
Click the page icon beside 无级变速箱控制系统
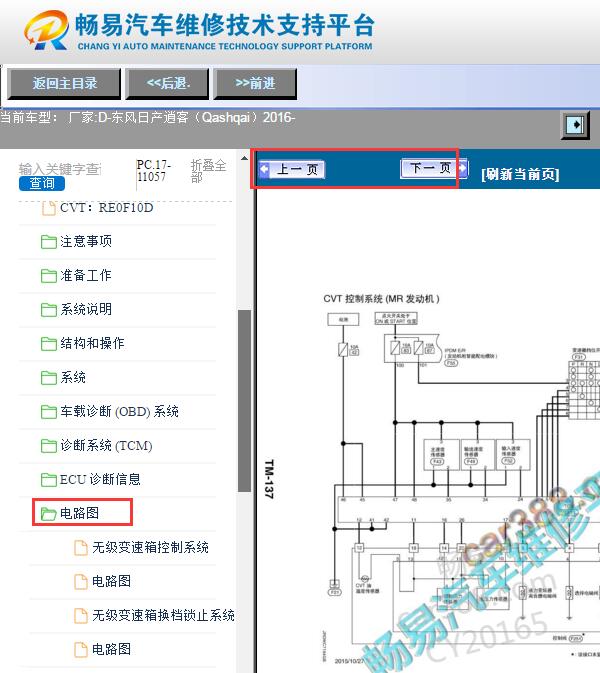pos(81,547)
